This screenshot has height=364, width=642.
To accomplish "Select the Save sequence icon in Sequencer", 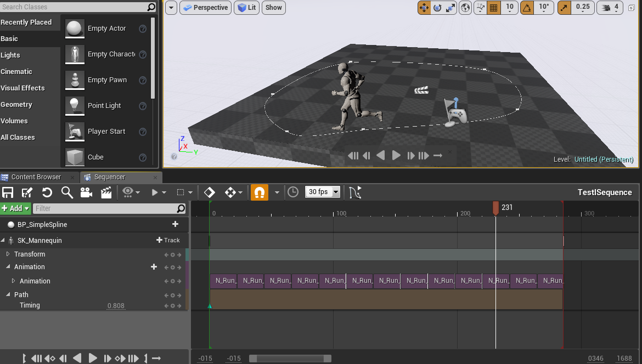I will [x=8, y=192].
